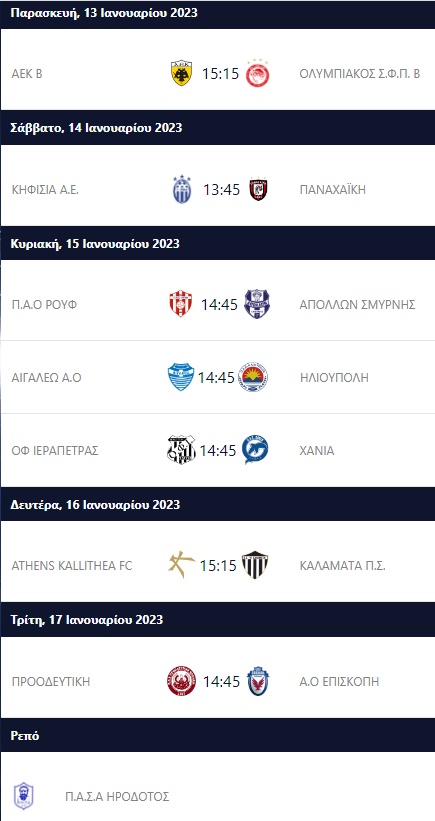The height and width of the screenshot is (821, 435).
Task: Click the Ilioupoli sun crest
Action: [253, 377]
